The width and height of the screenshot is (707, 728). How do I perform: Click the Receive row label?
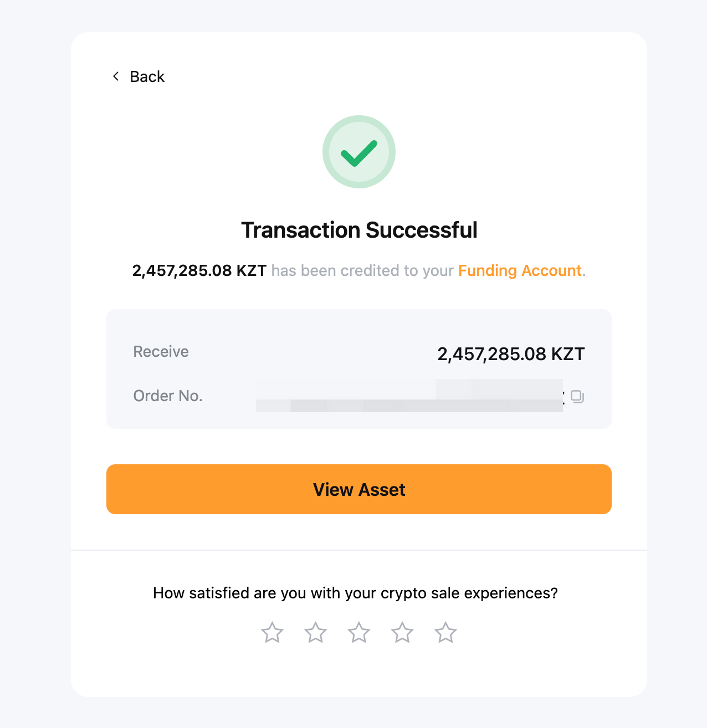coord(161,352)
